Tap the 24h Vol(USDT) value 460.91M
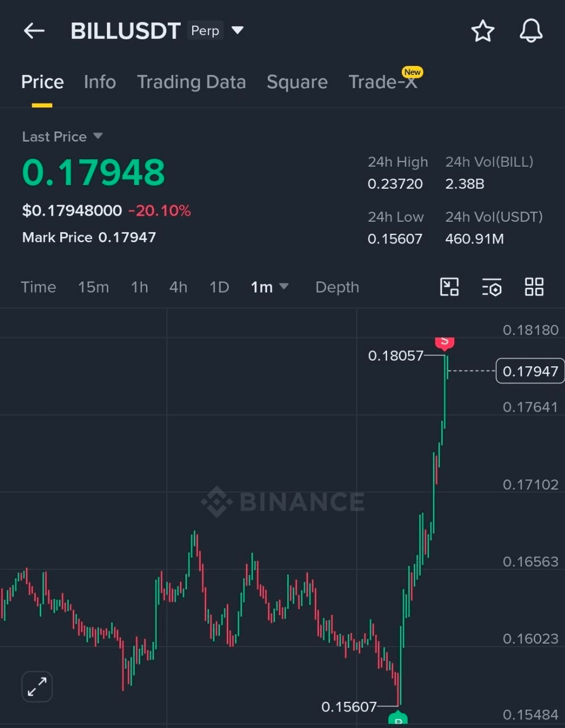 pyautogui.click(x=475, y=238)
